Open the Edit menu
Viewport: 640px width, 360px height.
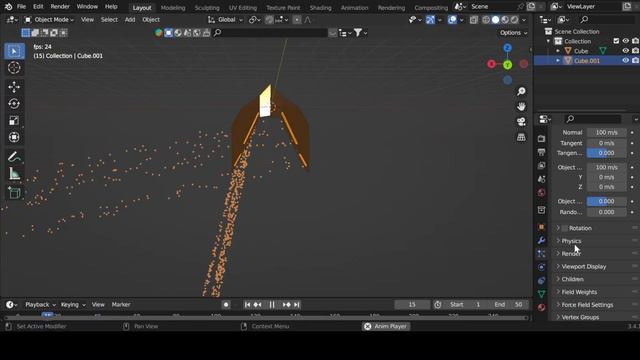coord(38,7)
